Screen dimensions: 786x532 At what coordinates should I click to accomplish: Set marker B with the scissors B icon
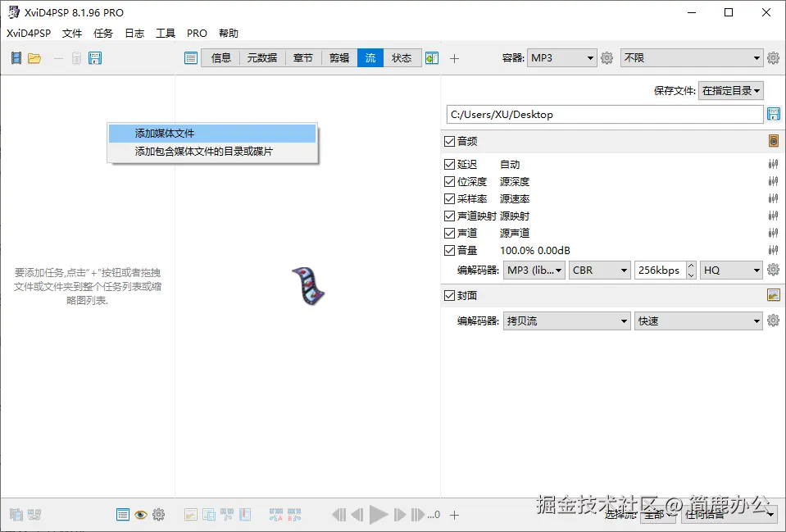[x=294, y=515]
